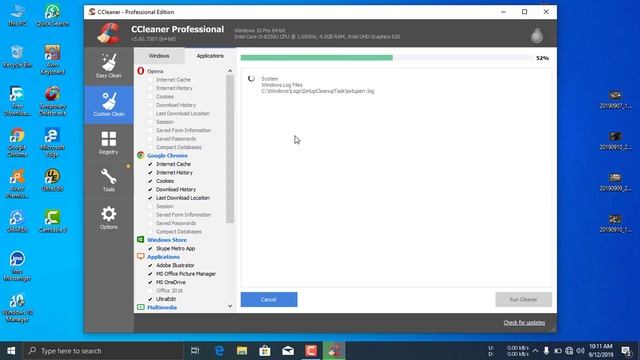Screen dimensions: 640x360
Task: Uncheck Google Chrome Download History
Action: point(150,189)
